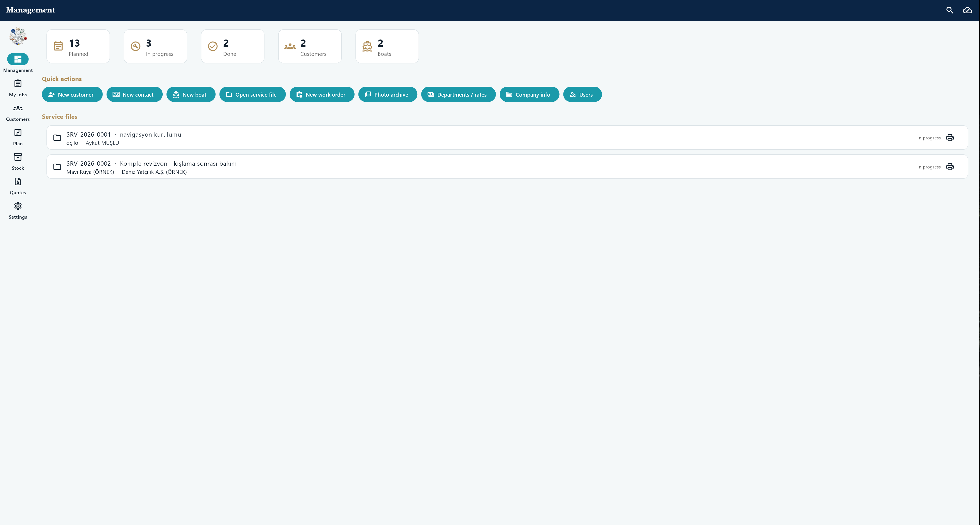
Task: Go to My jobs in the sidebar
Action: click(18, 88)
